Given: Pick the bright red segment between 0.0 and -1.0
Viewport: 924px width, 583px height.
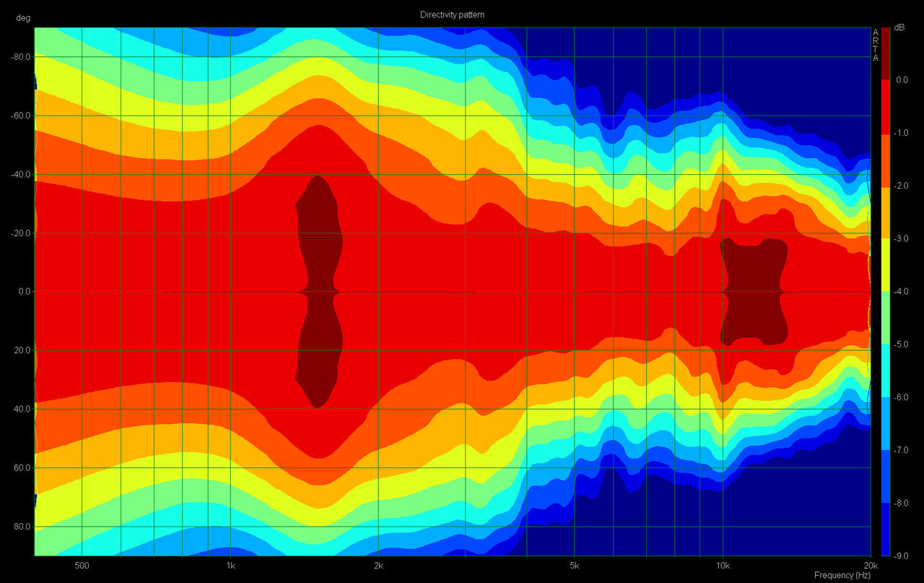Looking at the screenshot, I should point(886,105).
